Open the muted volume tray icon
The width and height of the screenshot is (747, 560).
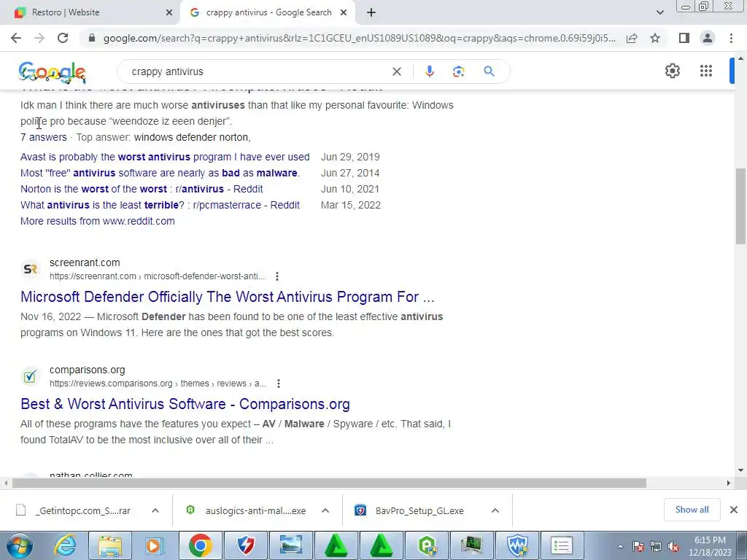(673, 547)
